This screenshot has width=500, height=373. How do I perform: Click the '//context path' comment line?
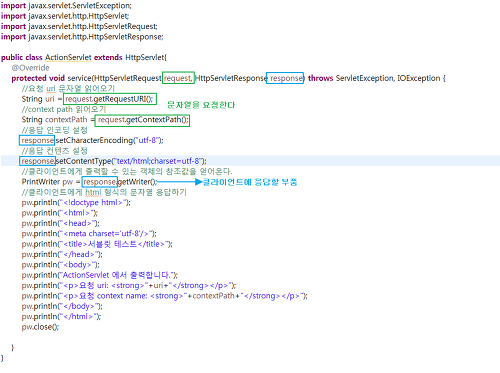point(64,109)
